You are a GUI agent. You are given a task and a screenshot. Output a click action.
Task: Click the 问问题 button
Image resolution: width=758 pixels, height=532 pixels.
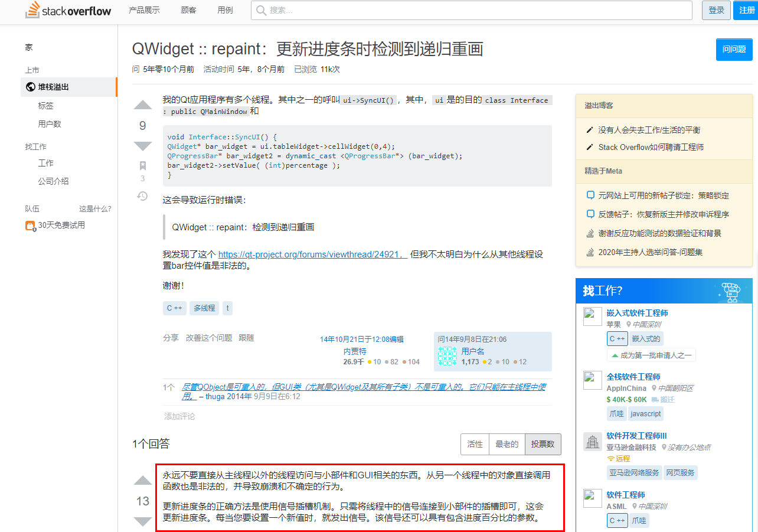[x=734, y=50]
